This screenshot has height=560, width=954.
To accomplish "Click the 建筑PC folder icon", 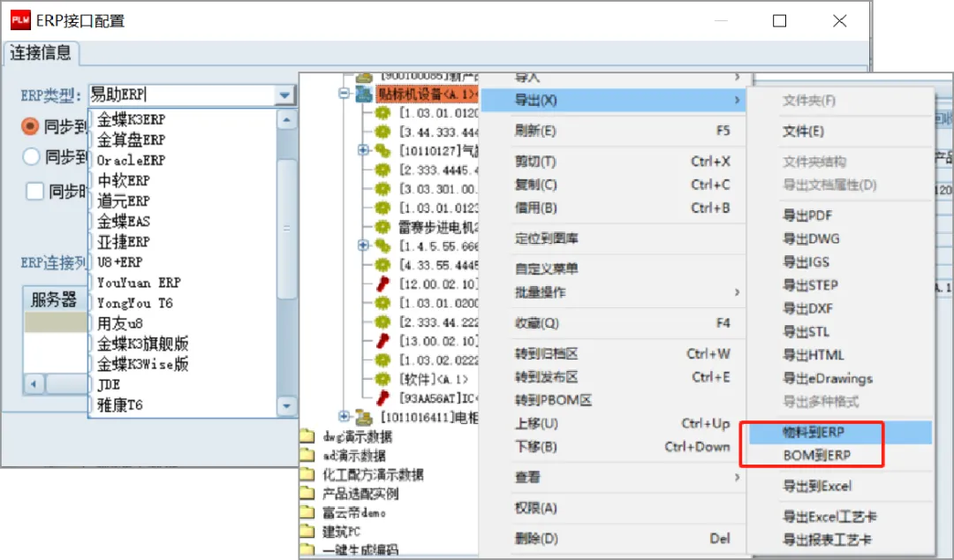I will pos(307,530).
